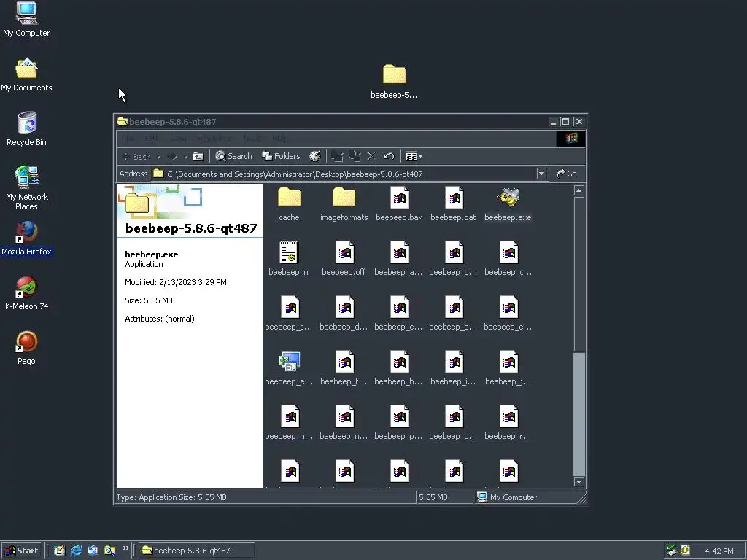The height and width of the screenshot is (560, 747).
Task: Open My Network Places desktop icon
Action: click(x=27, y=188)
